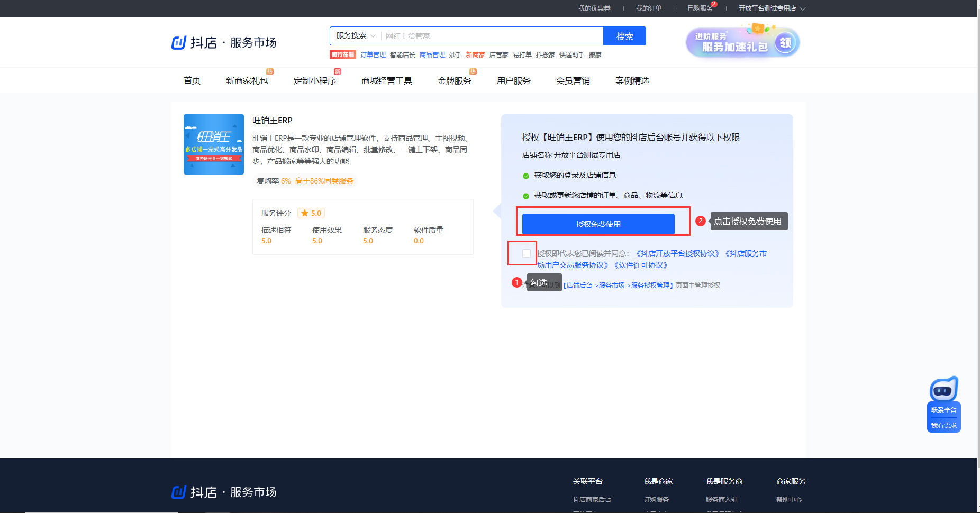This screenshot has height=513, width=980.
Task: Click the 智能店长 hot search tag
Action: click(x=403, y=55)
